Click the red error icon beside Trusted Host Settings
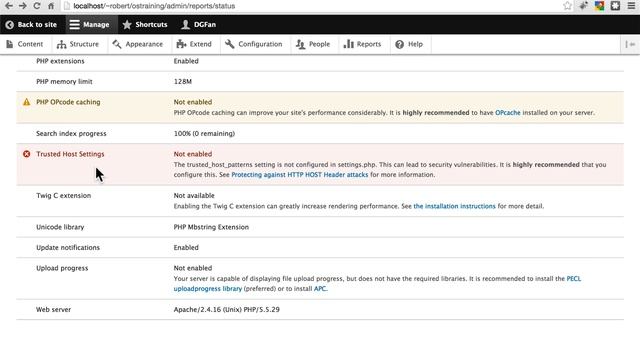This screenshot has width=640, height=360. pyautogui.click(x=27, y=154)
